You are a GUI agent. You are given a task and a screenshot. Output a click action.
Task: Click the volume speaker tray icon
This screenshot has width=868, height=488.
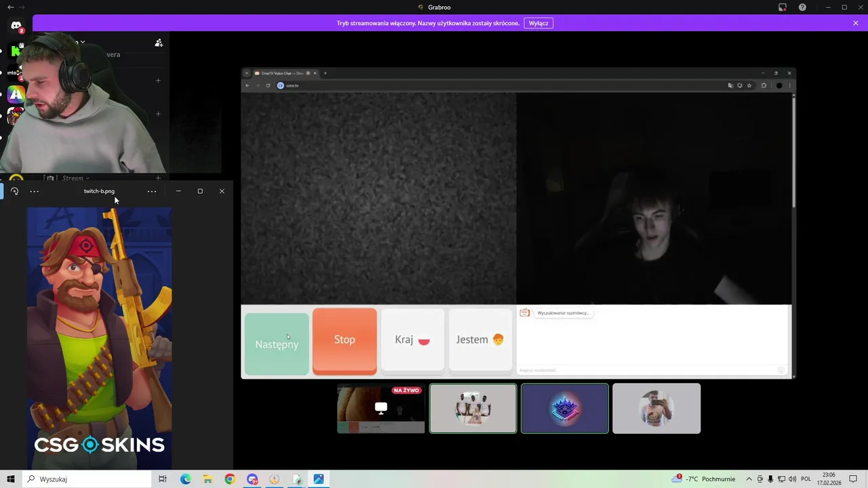coord(792,479)
